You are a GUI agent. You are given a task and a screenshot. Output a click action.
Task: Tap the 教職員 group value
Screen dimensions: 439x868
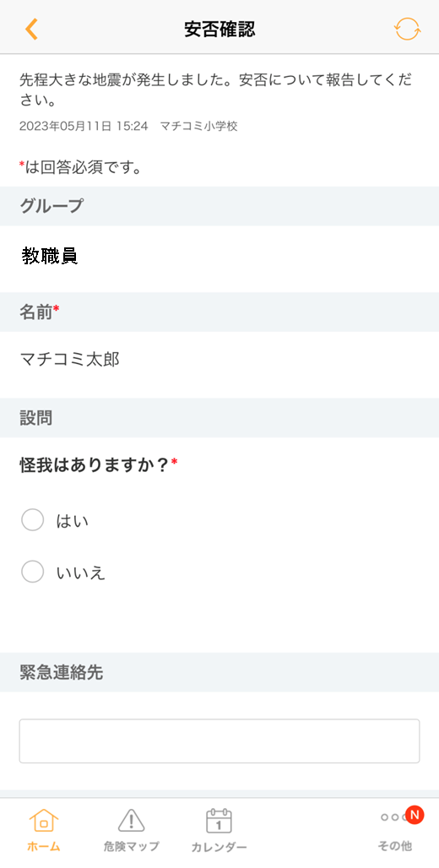point(50,255)
